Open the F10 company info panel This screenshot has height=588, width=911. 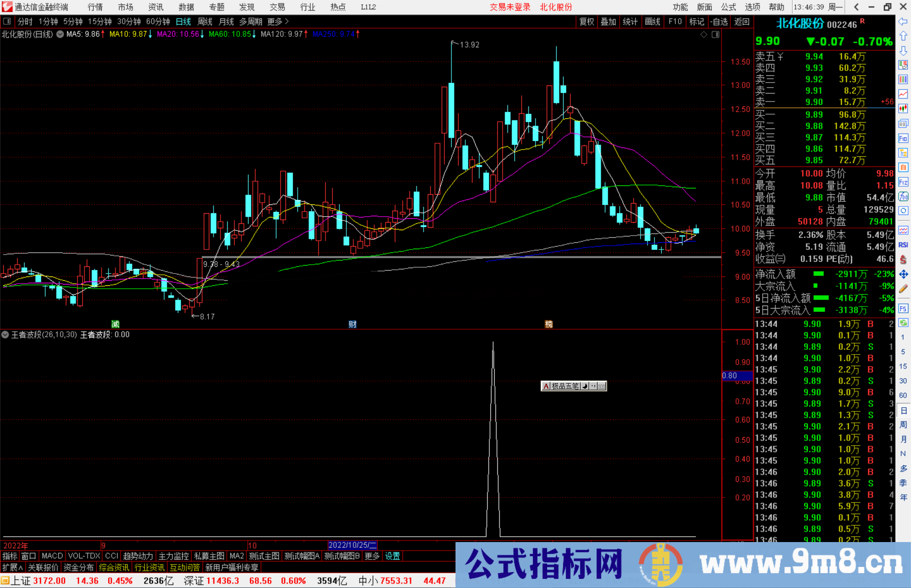pos(675,21)
